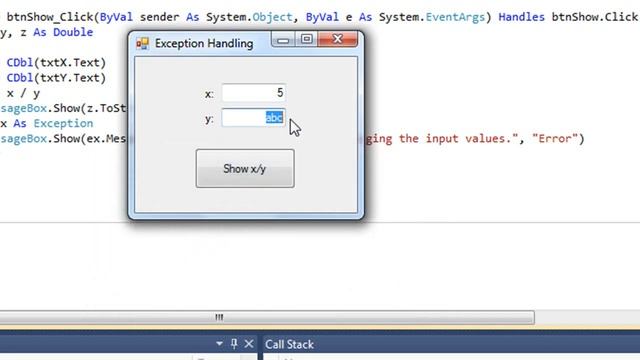The width and height of the screenshot is (640, 360).
Task: Click the horizontal scrollbar thumb in code editor
Action: (267, 317)
